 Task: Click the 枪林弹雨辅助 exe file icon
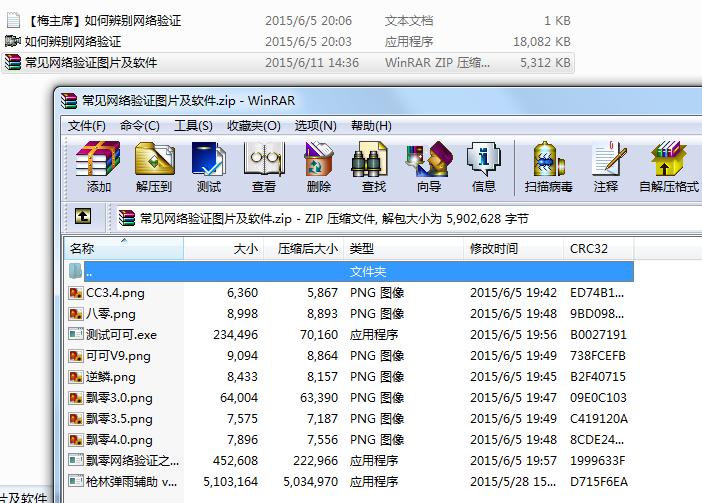point(76,481)
